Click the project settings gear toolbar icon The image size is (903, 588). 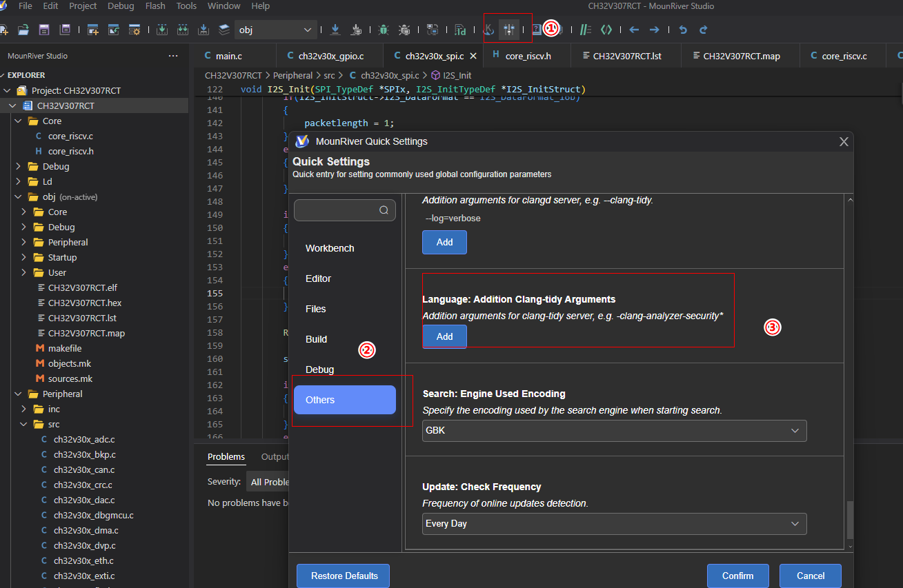[x=134, y=30]
